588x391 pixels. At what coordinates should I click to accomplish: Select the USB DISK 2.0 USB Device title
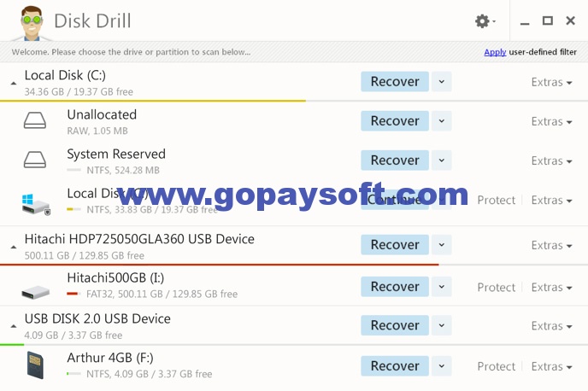tap(97, 318)
